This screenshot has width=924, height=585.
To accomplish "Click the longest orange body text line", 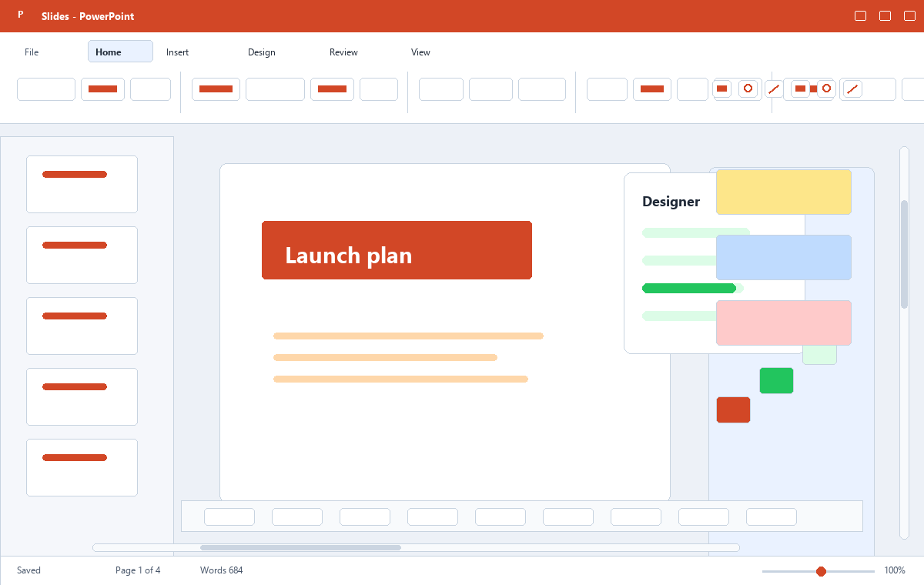I will (x=408, y=336).
